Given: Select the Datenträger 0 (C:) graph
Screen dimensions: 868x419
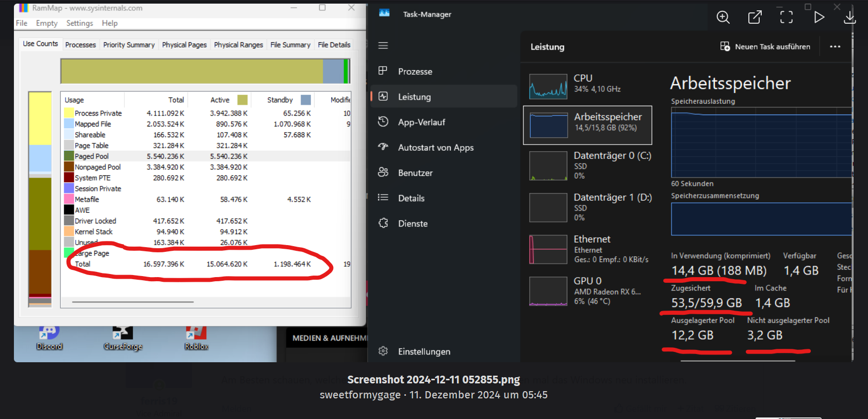Looking at the screenshot, I should tap(548, 166).
